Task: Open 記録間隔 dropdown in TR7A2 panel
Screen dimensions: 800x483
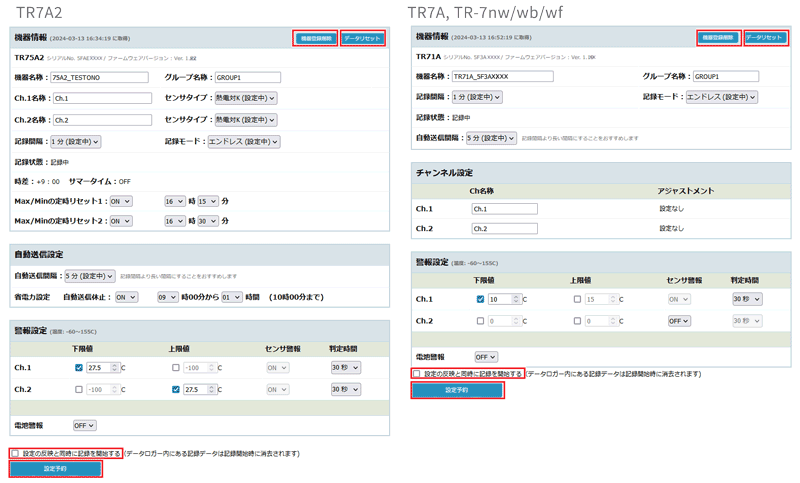Action: [76, 141]
